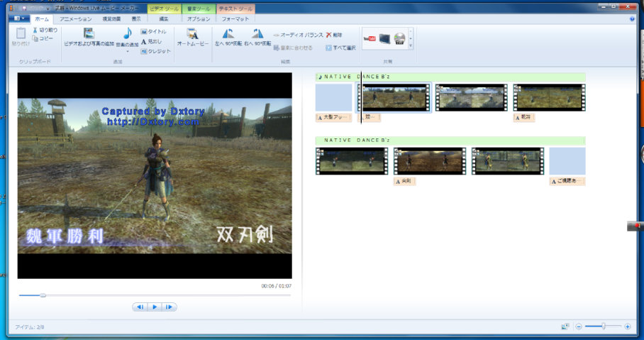Open オーディオ バランス audio mix
Image resolution: width=644 pixels, height=340 pixels.
tap(299, 35)
